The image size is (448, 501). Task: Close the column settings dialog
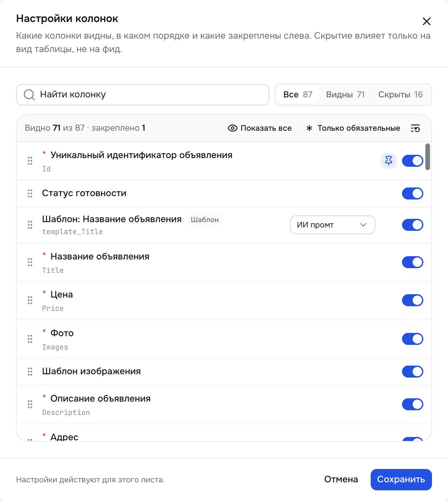tap(426, 21)
